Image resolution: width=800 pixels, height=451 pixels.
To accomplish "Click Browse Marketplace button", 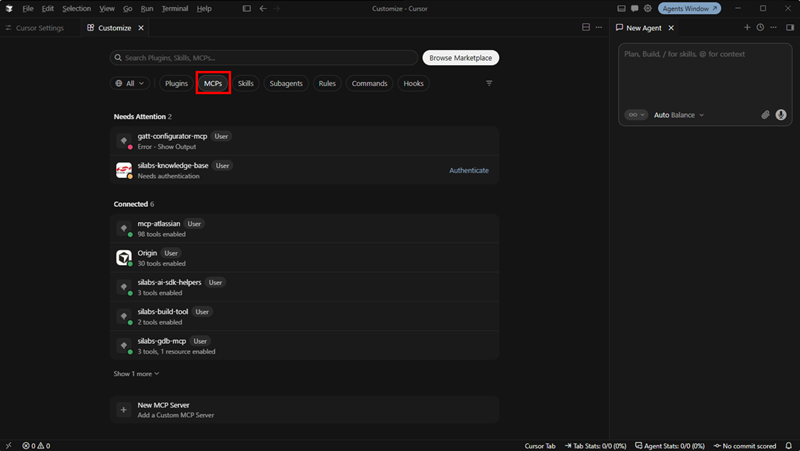I will tap(461, 58).
